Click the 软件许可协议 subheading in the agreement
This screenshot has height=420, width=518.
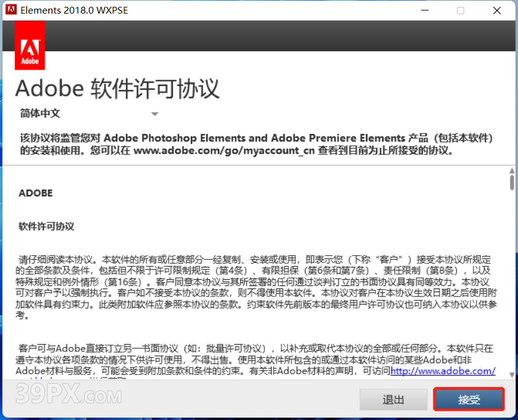coord(46,226)
